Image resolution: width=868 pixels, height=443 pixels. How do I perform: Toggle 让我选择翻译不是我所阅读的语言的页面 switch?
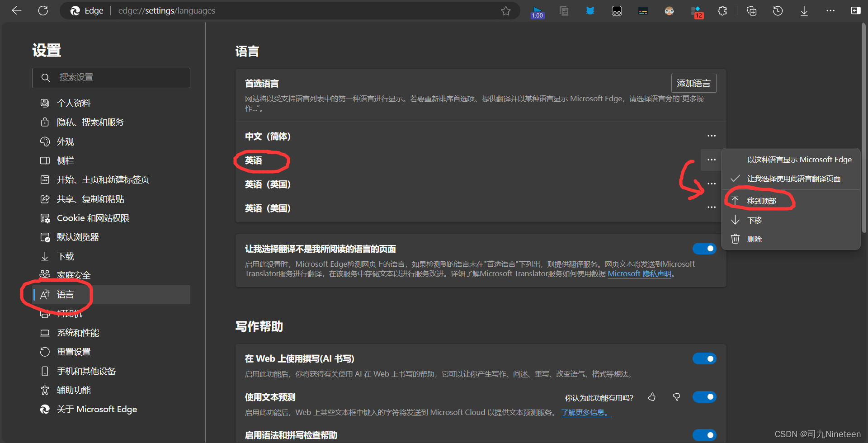[x=704, y=249]
